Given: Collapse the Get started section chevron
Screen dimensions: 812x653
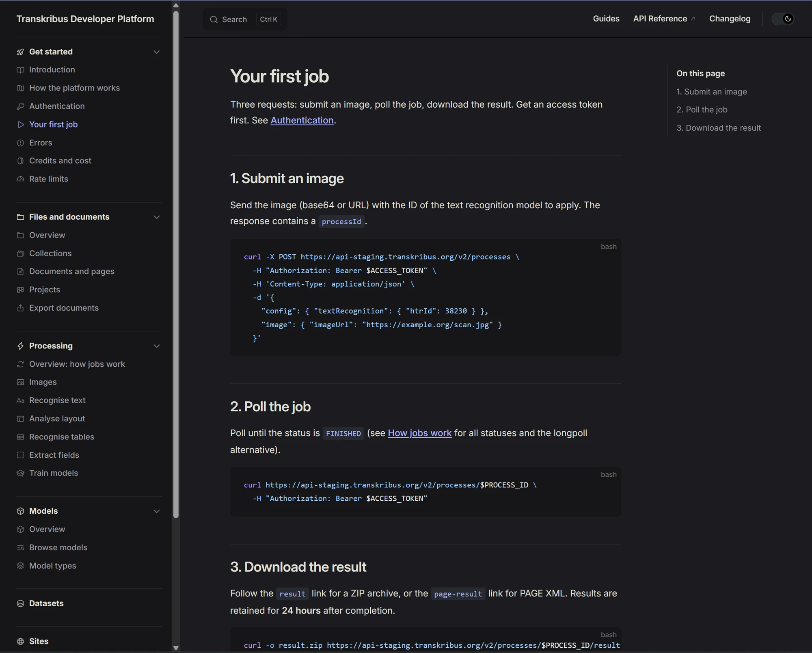Looking at the screenshot, I should point(156,52).
